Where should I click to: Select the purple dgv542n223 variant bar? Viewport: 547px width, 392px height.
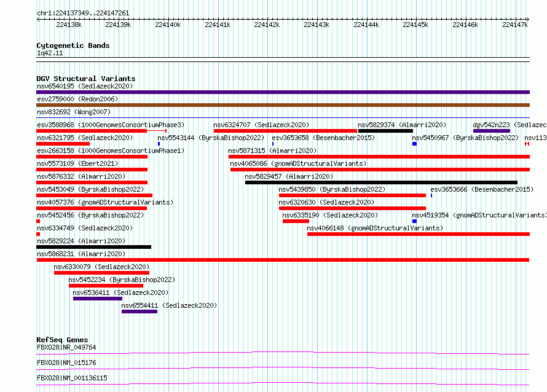click(492, 131)
